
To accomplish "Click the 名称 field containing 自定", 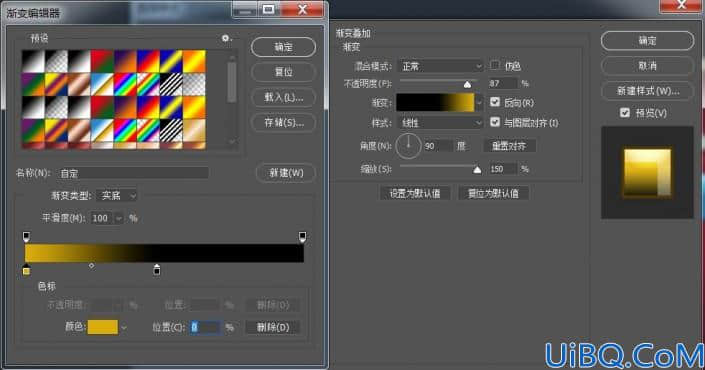I will coord(133,174).
